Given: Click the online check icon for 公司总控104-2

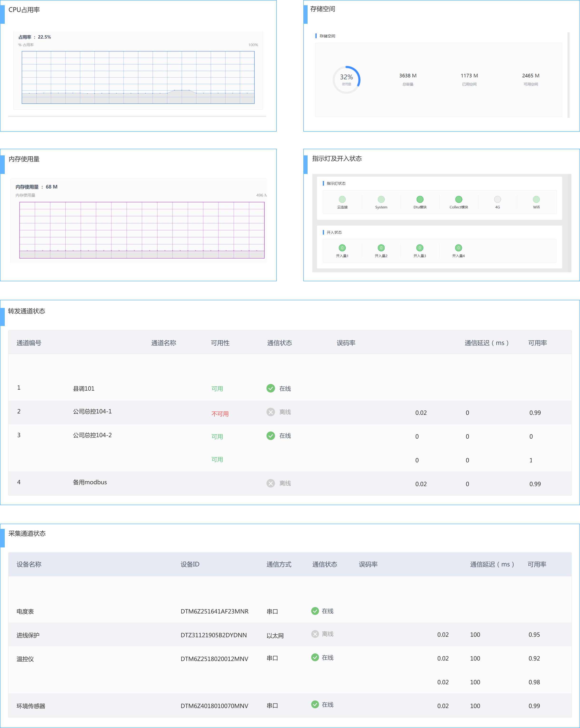Looking at the screenshot, I should click(x=271, y=436).
